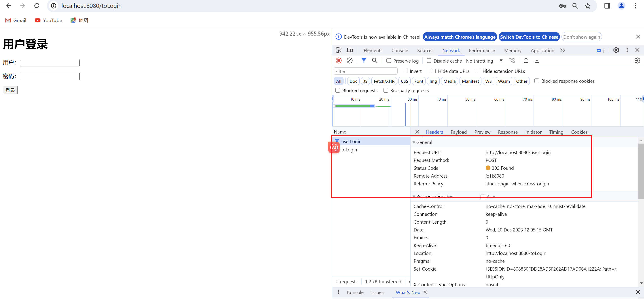
Task: Tick the Hide data URLs checkbox
Action: coord(433,71)
